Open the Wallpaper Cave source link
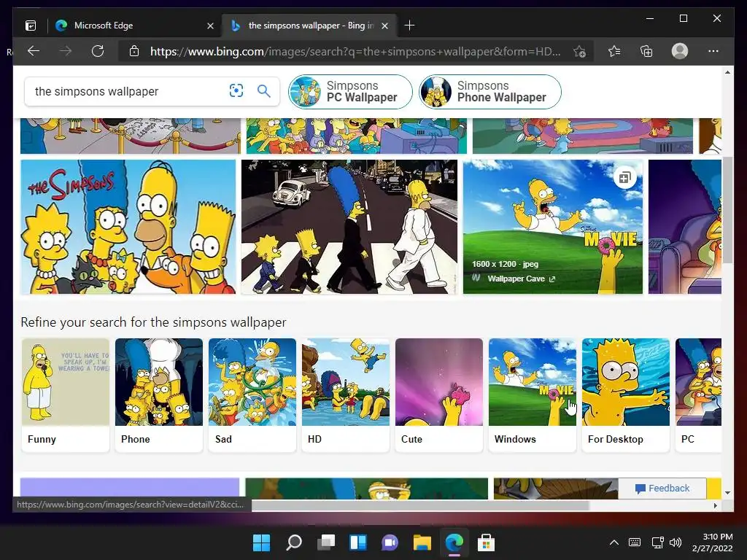 (x=516, y=279)
